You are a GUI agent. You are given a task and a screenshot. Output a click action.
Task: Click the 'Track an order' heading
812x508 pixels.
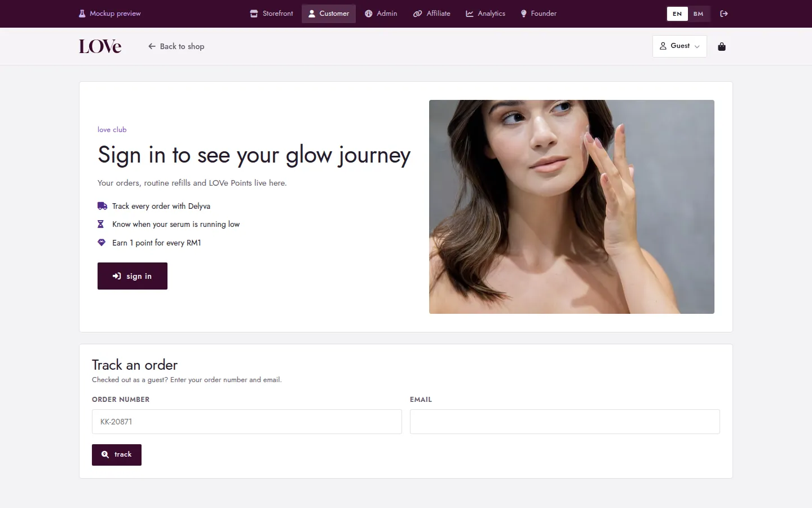135,365
